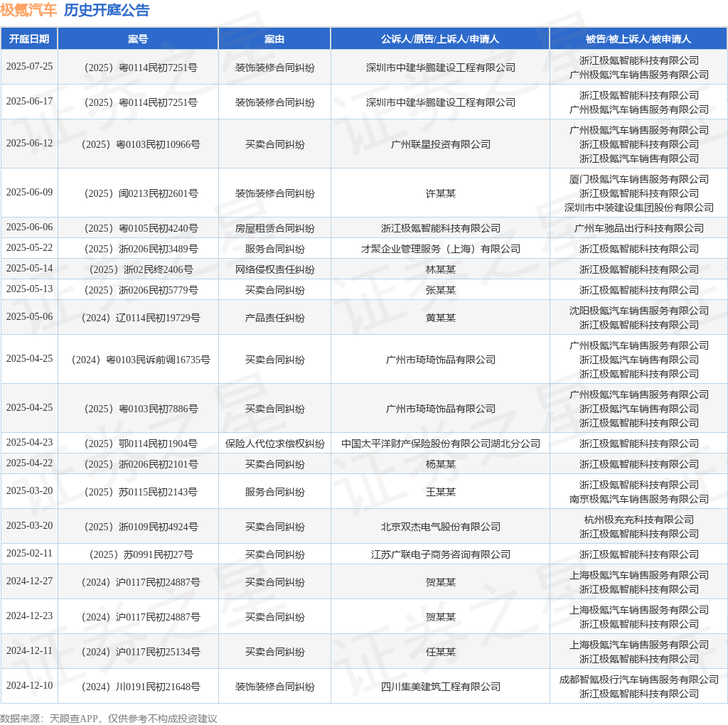728x725 pixels.
Task: Click plaintiff 广州联星投资有限公司
Action: (x=441, y=144)
